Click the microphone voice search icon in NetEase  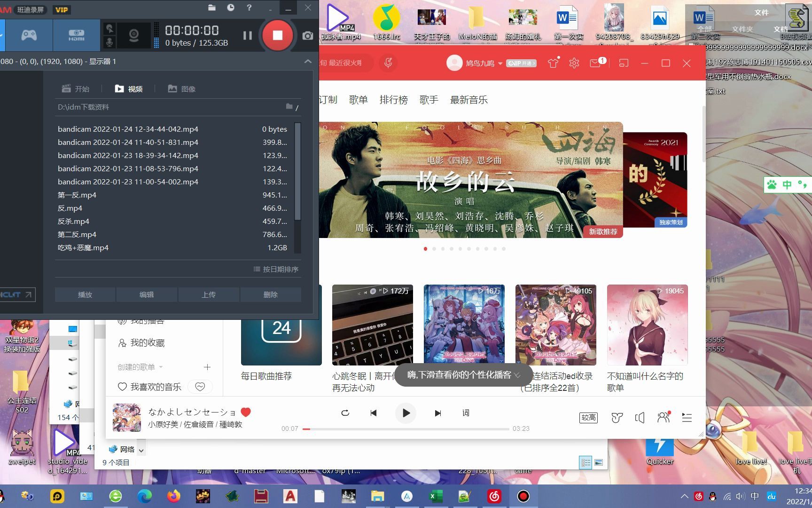(388, 63)
